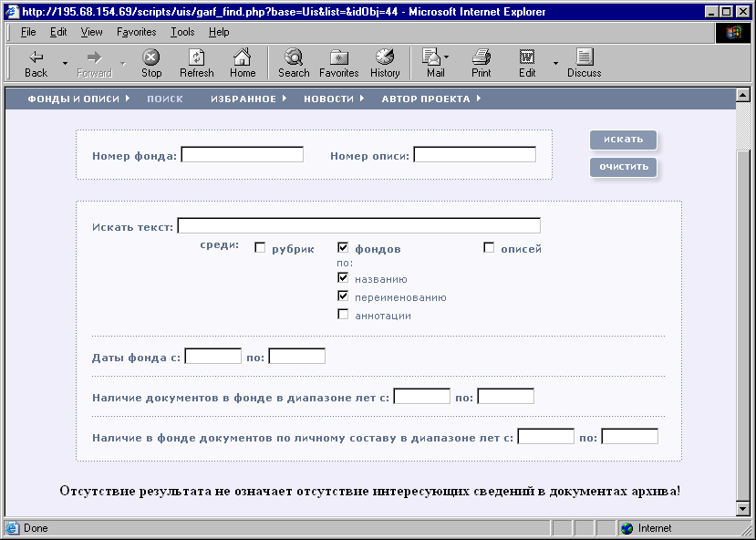Click the Даты фонда с start field
756x540 pixels.
pos(213,357)
